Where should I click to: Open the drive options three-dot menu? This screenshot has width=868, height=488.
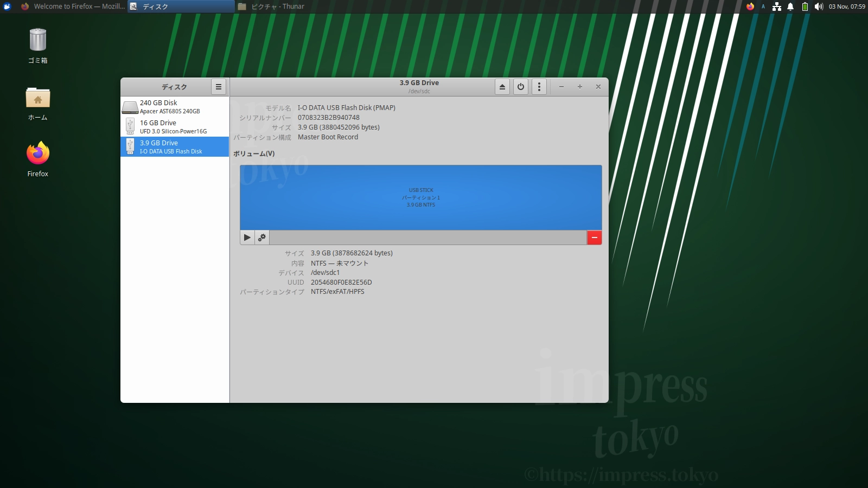tap(539, 87)
